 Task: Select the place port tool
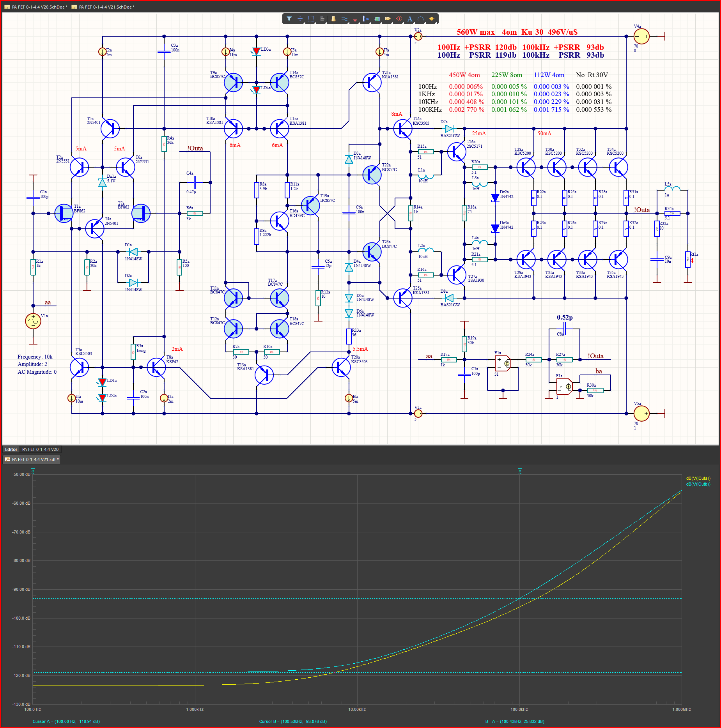click(388, 19)
